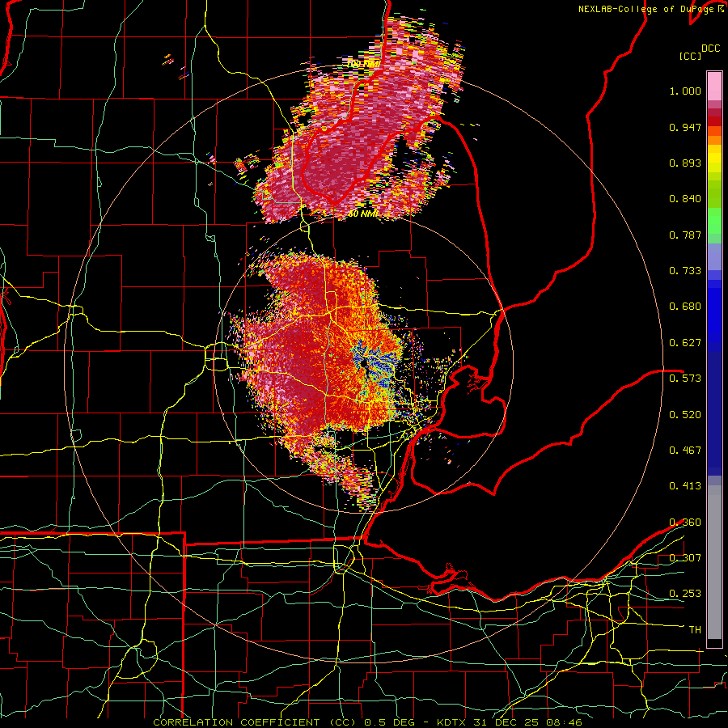Select the 0.787 scale value

(685, 235)
